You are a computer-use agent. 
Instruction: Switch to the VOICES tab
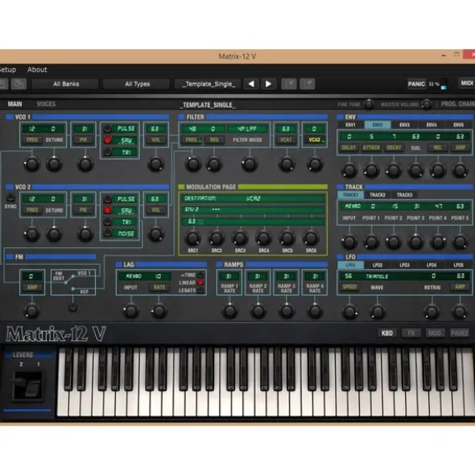(x=46, y=104)
